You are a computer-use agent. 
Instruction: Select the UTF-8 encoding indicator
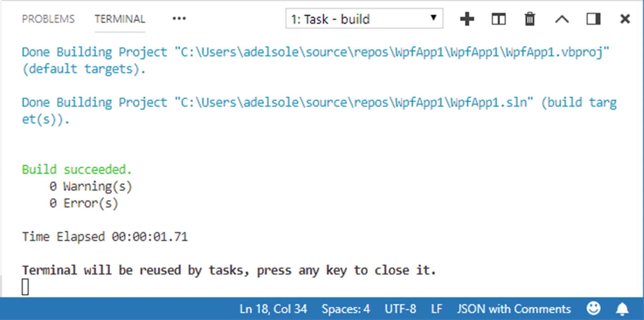coord(400,309)
